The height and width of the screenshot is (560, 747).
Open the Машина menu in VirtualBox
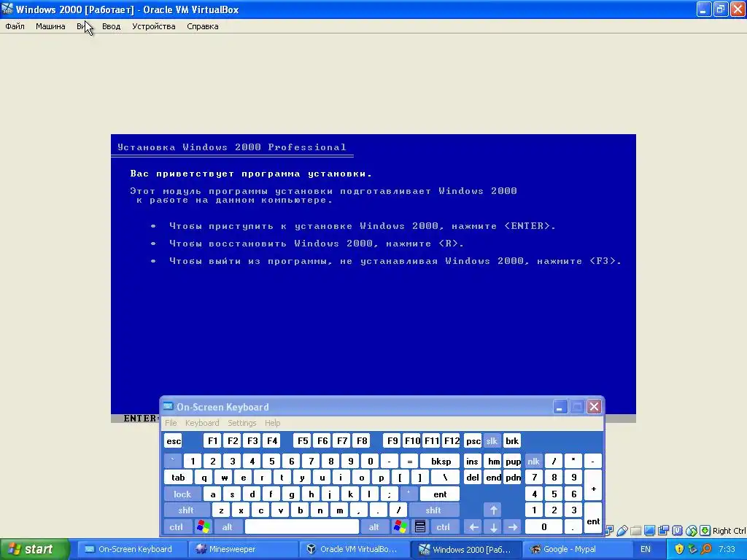click(50, 26)
